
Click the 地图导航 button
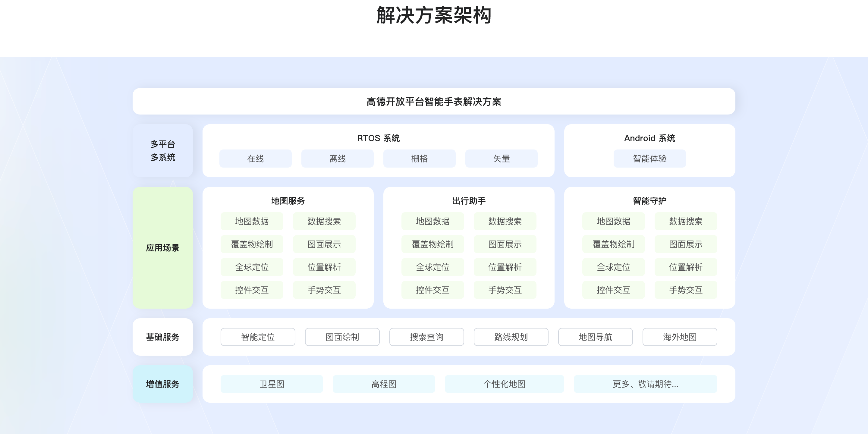pos(596,337)
